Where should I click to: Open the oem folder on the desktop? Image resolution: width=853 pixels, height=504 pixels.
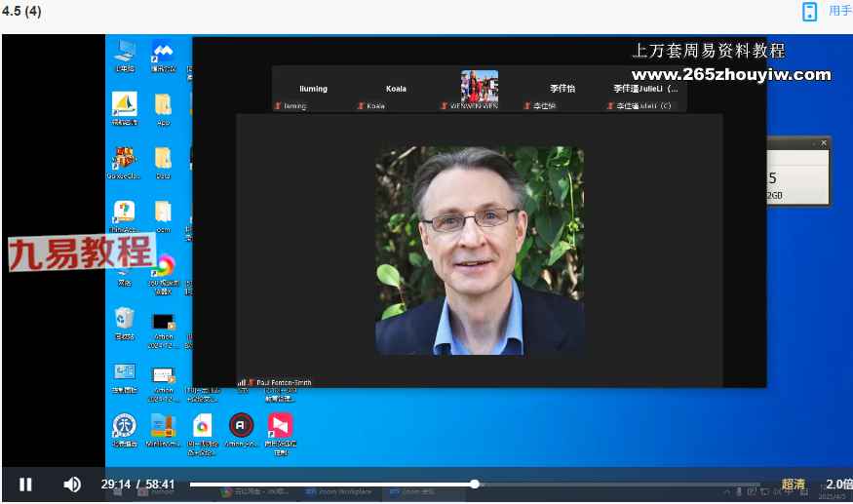(163, 216)
